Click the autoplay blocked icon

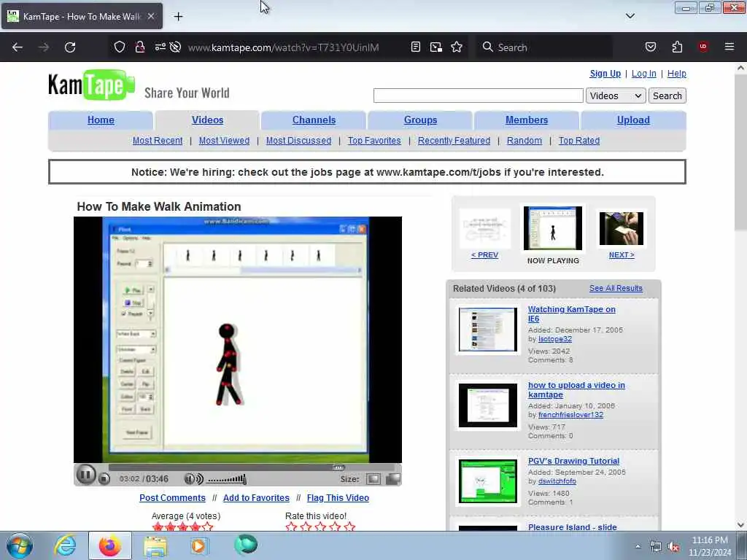pyautogui.click(x=175, y=47)
